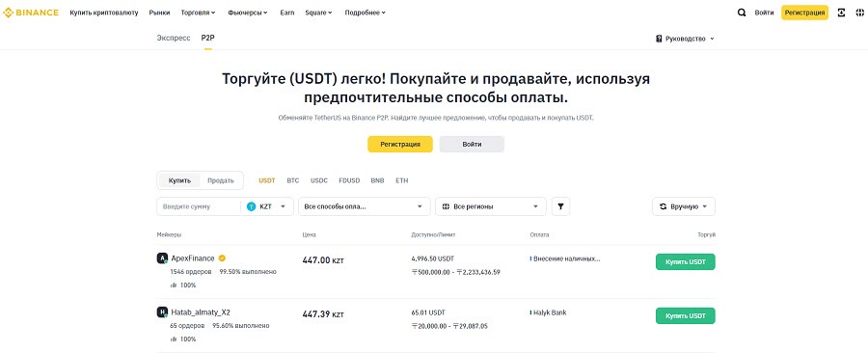Image resolution: width=868 pixels, height=353 pixels.
Task: Open the QR download app icon
Action: coord(841,13)
